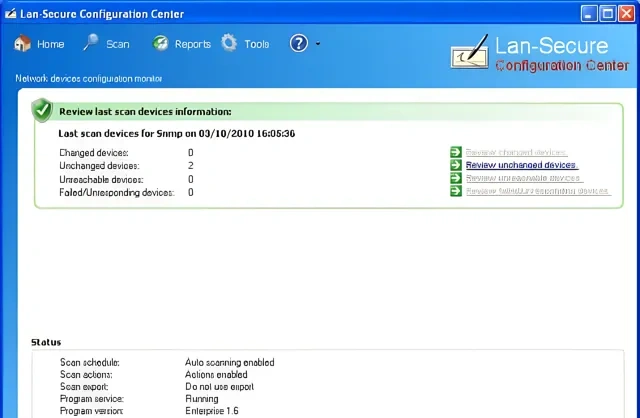Screen dimensions: 640x418
Task: Click green arrow beside Review changed devices
Action: tap(456, 152)
